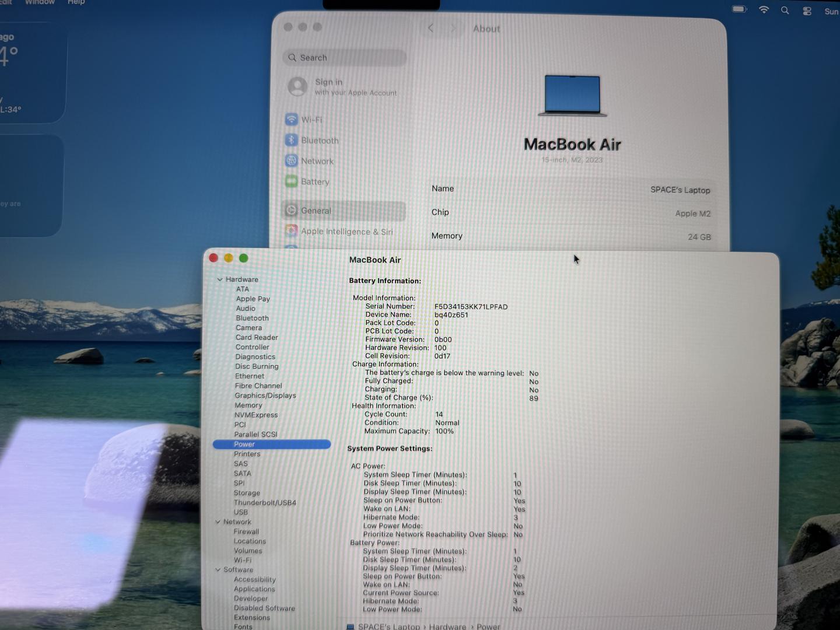The height and width of the screenshot is (630, 840).
Task: Select Storage in the hardware list
Action: pyautogui.click(x=247, y=493)
